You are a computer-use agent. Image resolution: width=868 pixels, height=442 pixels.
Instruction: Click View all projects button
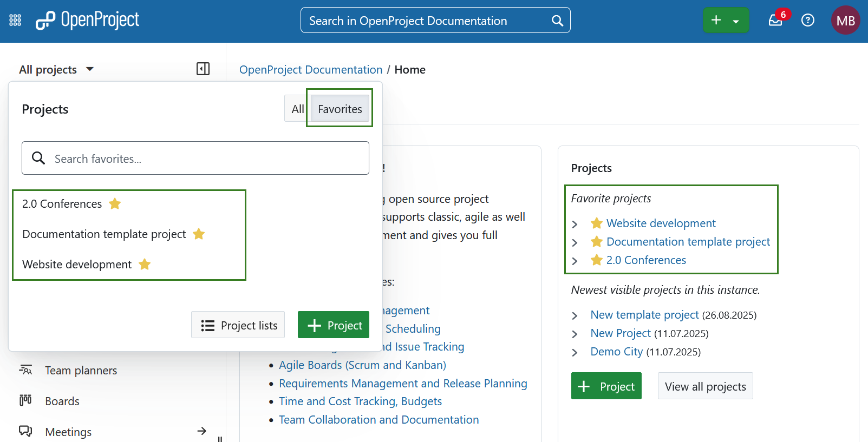pyautogui.click(x=705, y=386)
